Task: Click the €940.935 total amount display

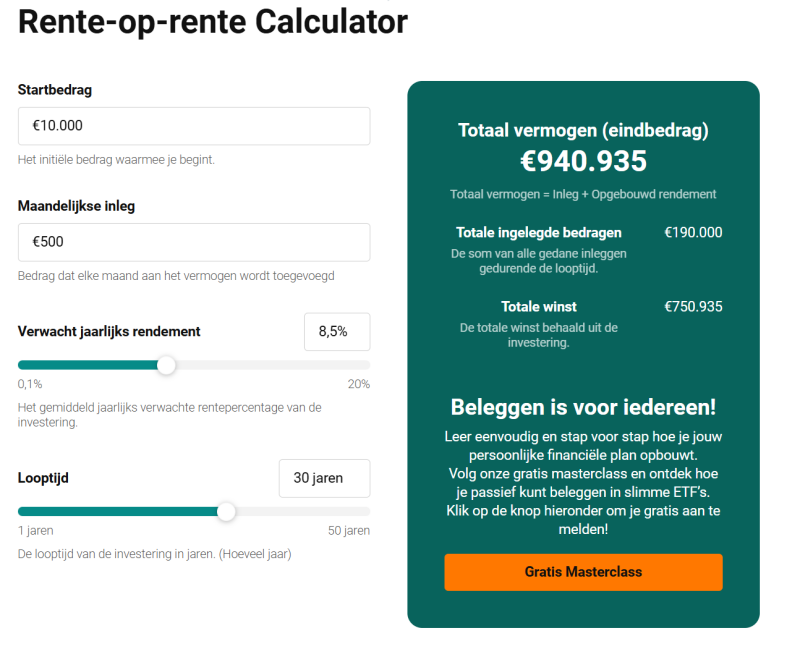Action: point(583,161)
